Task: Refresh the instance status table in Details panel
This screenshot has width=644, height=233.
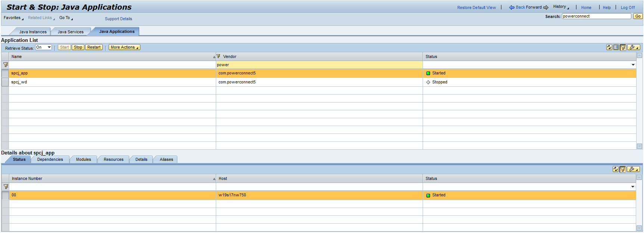Action: (615, 169)
